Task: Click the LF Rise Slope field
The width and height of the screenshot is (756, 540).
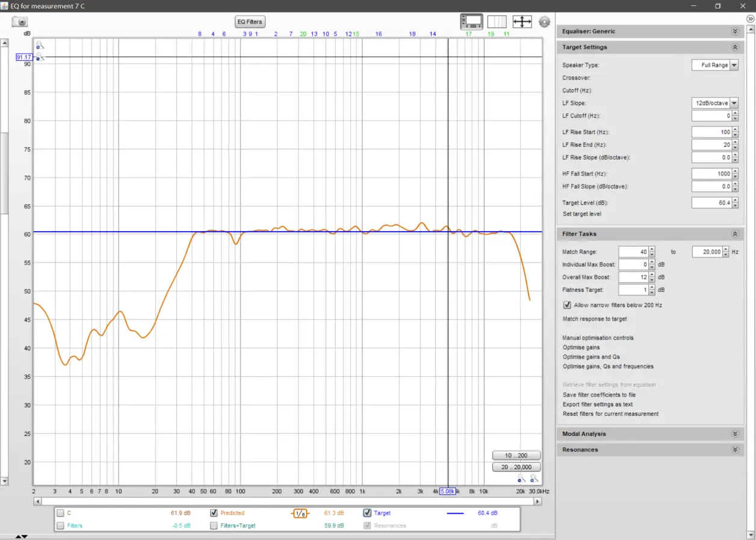Action: click(711, 157)
